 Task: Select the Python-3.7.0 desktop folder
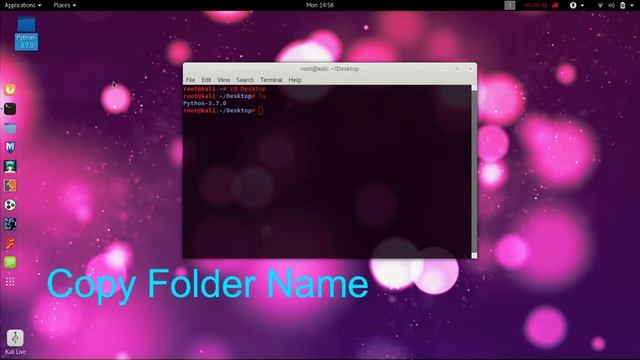[27, 34]
